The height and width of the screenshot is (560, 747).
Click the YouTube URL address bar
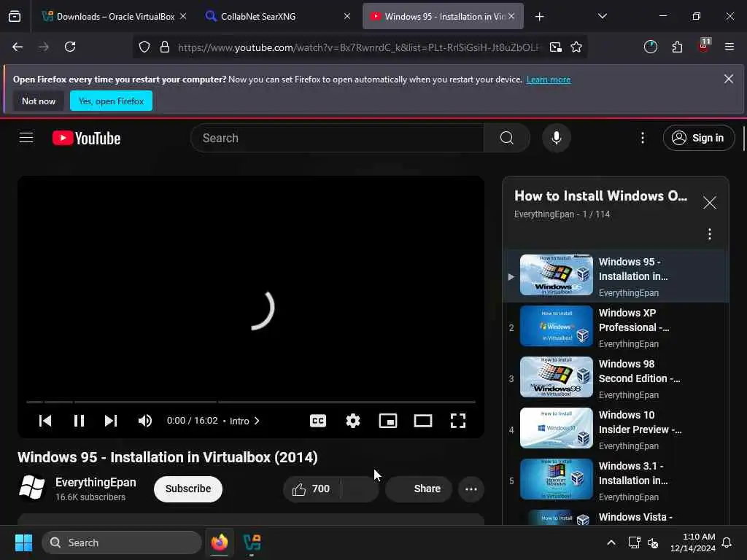[x=359, y=47]
